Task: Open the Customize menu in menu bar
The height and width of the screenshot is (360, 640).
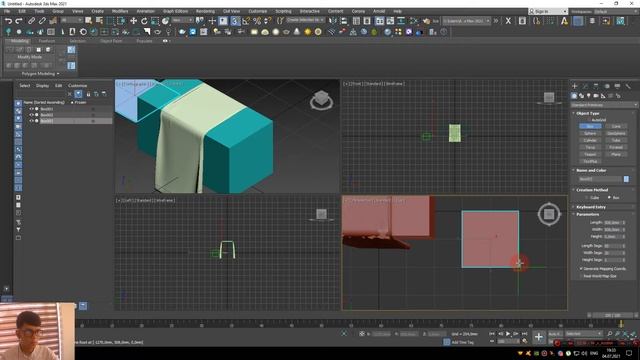Action: click(258, 11)
